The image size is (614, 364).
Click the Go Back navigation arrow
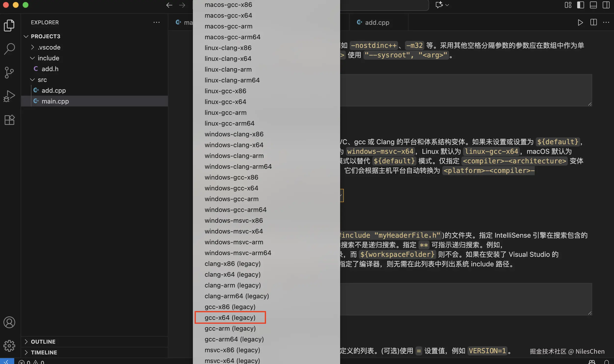tap(169, 5)
